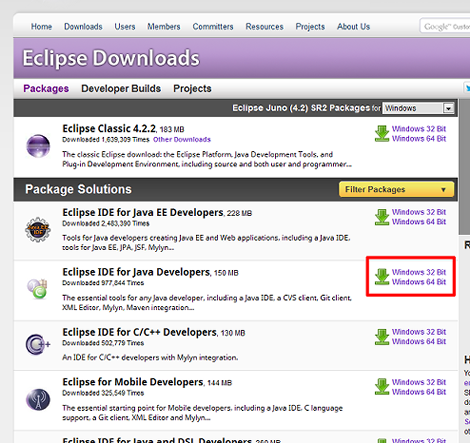This screenshot has height=443, width=470.
Task: Open the Resources menu item
Action: 264,27
